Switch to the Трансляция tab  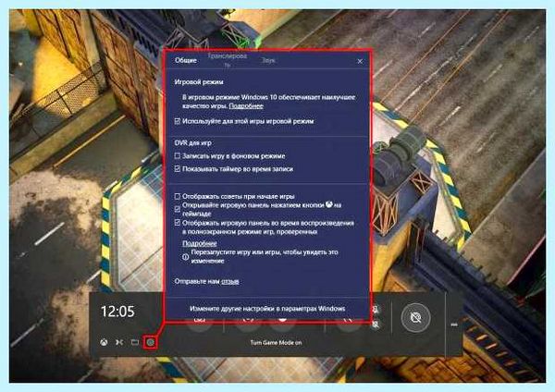pos(228,60)
